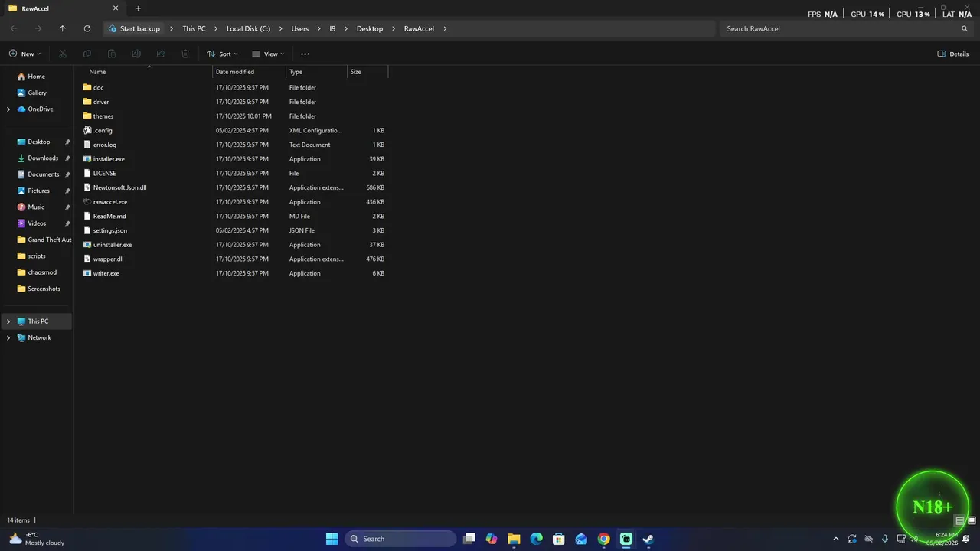The width and height of the screenshot is (980, 551).
Task: Click the Delete trash icon
Action: (x=185, y=54)
